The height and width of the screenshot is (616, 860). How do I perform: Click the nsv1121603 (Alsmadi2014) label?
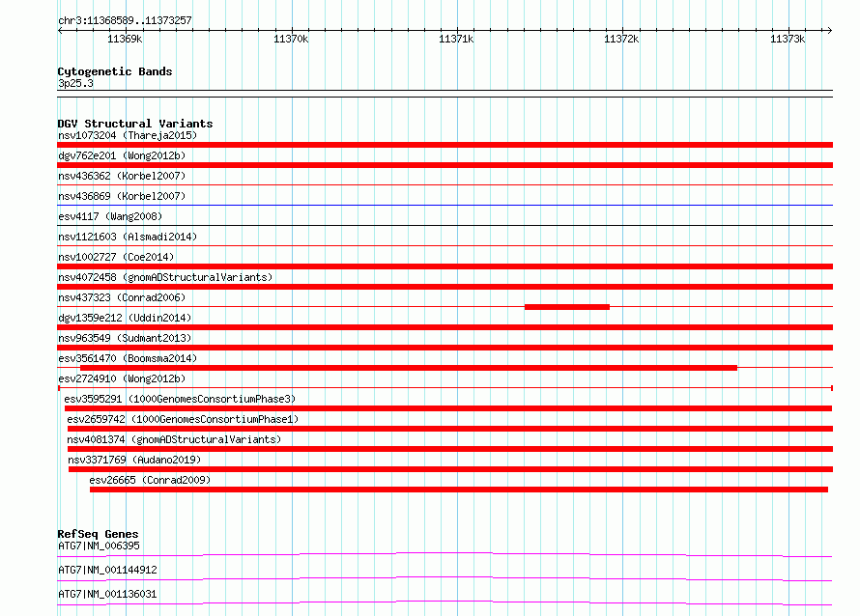tap(127, 237)
